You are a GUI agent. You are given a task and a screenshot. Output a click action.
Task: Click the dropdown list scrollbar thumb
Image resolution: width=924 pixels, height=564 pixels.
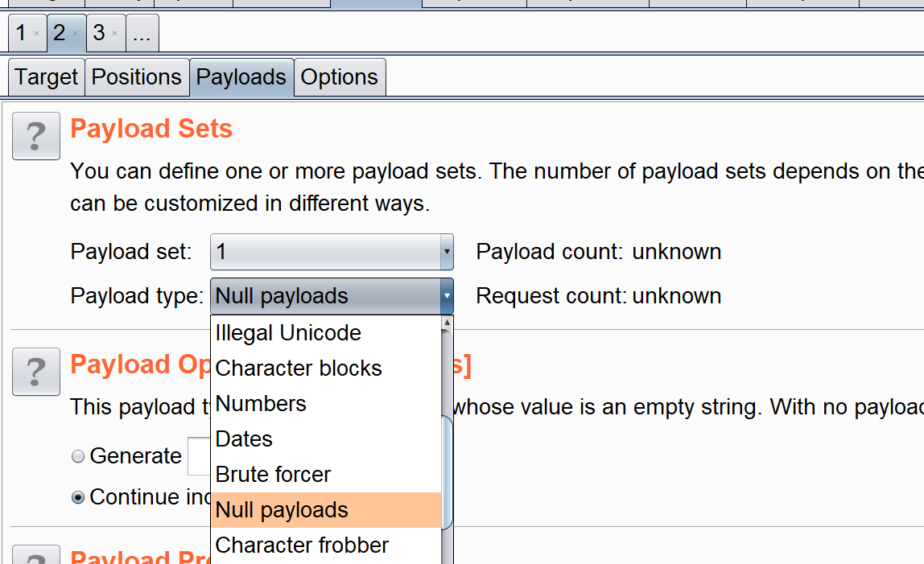(448, 472)
